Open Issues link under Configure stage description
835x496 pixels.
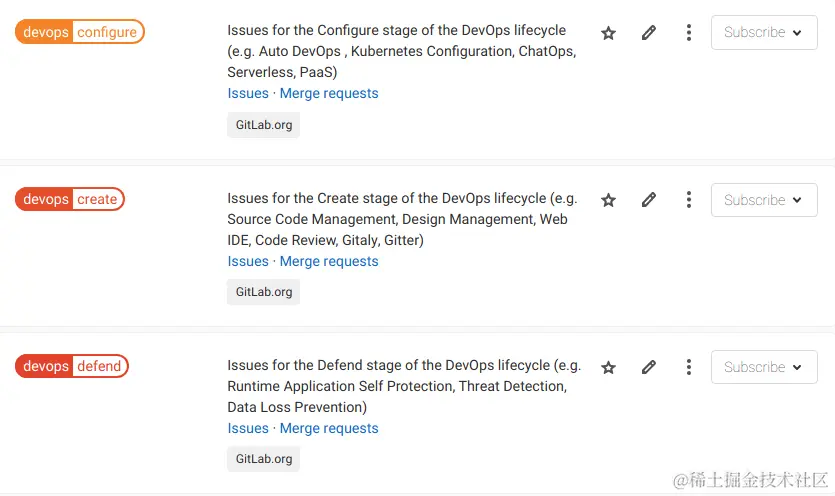pos(248,93)
